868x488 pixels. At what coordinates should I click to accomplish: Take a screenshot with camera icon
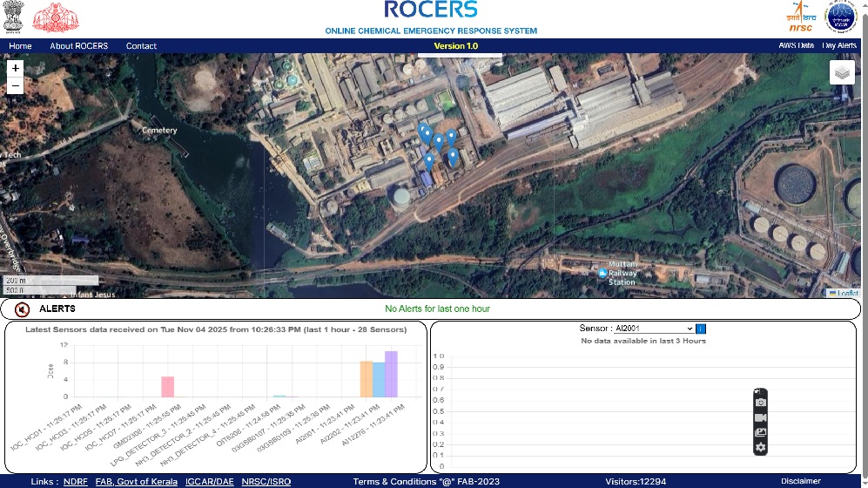click(x=761, y=403)
